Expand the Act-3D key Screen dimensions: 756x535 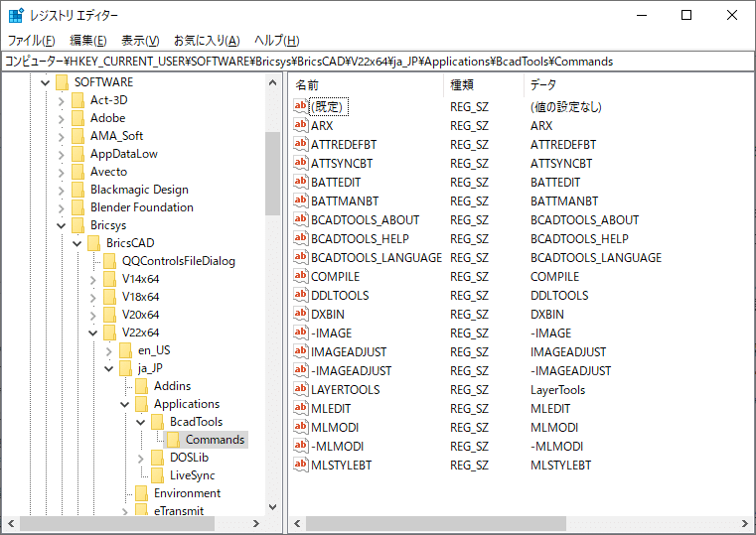point(62,100)
